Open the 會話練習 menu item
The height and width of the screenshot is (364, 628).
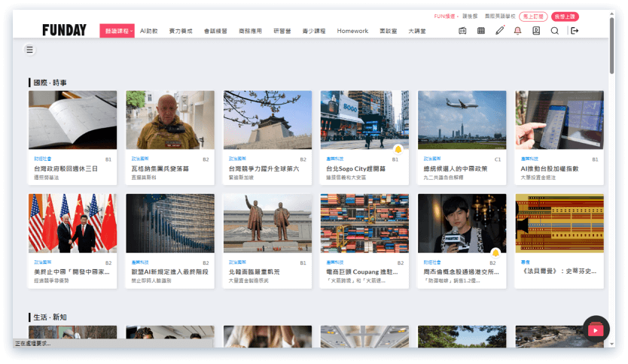pyautogui.click(x=215, y=31)
